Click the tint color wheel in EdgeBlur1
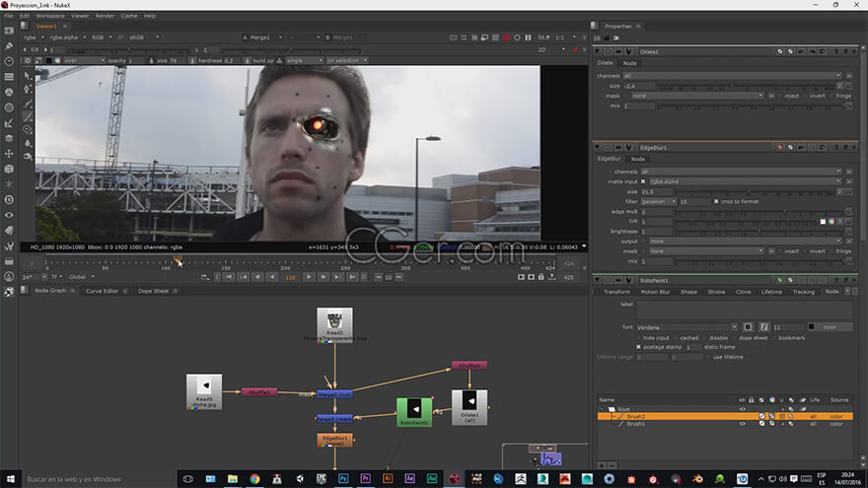The image size is (868, 488). (x=832, y=221)
